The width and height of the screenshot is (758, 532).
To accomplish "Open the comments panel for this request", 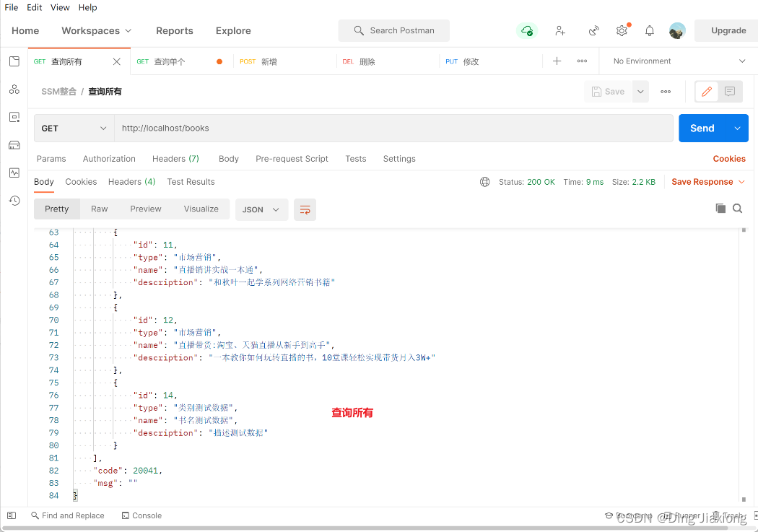I will [x=729, y=91].
